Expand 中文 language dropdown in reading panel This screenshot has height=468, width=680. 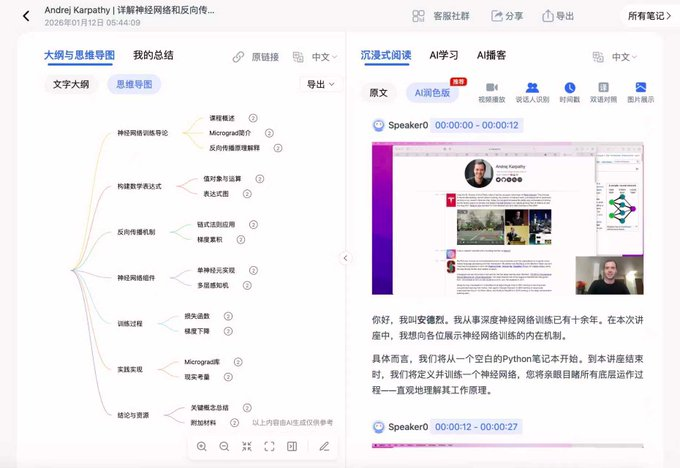coord(626,57)
